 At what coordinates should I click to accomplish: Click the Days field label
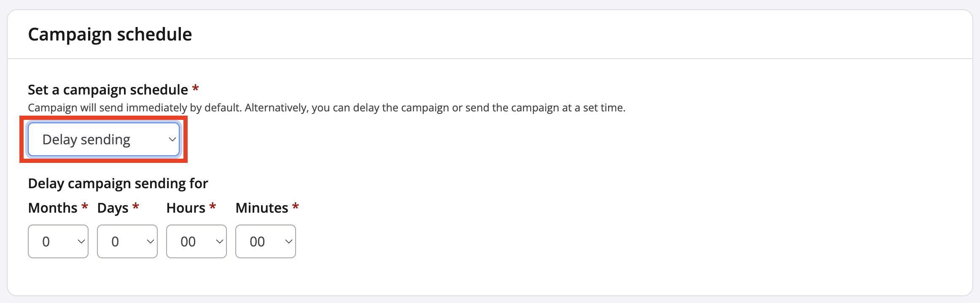[113, 208]
